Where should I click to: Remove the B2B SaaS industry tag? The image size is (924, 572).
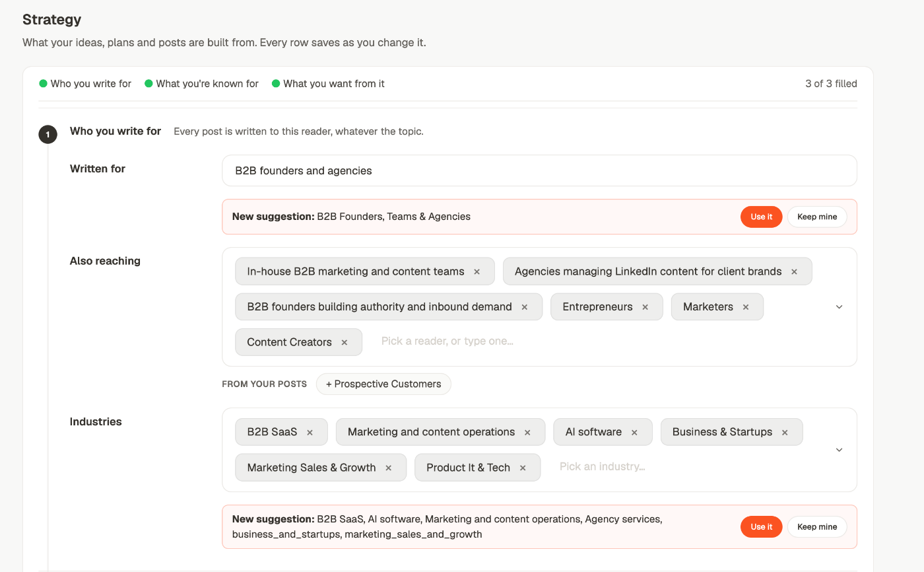pyautogui.click(x=310, y=433)
